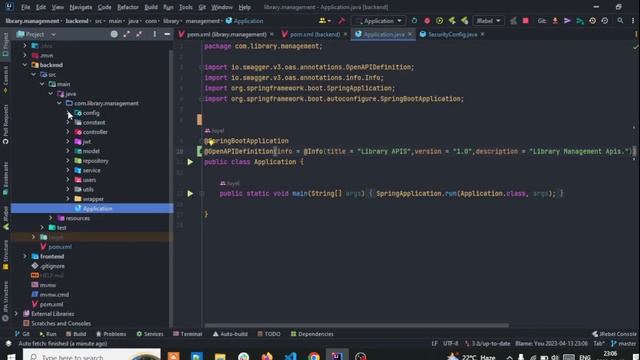This screenshot has width=640, height=360.
Task: Toggle the Services tool window
Action: point(150,334)
